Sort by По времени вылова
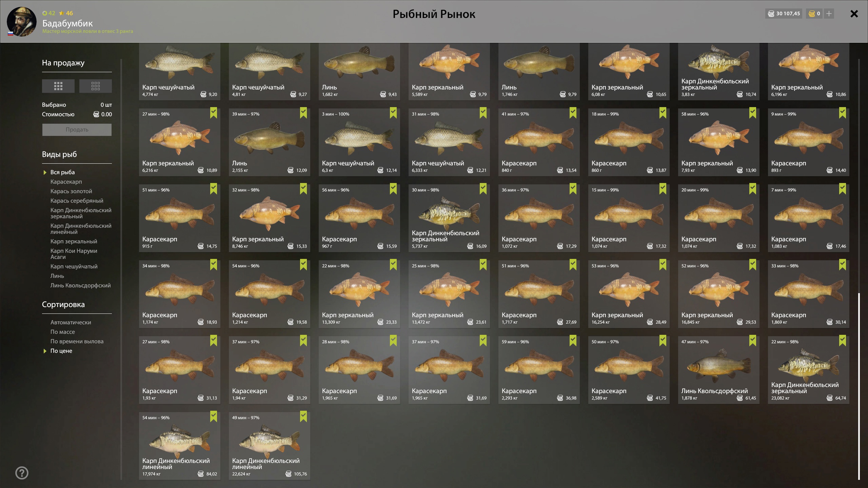 77,341
